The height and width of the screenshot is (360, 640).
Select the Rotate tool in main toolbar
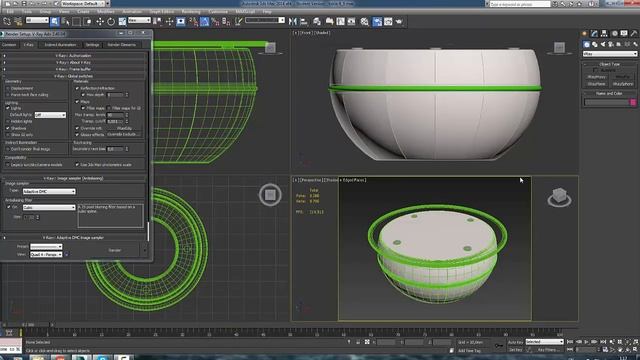[x=111, y=21]
